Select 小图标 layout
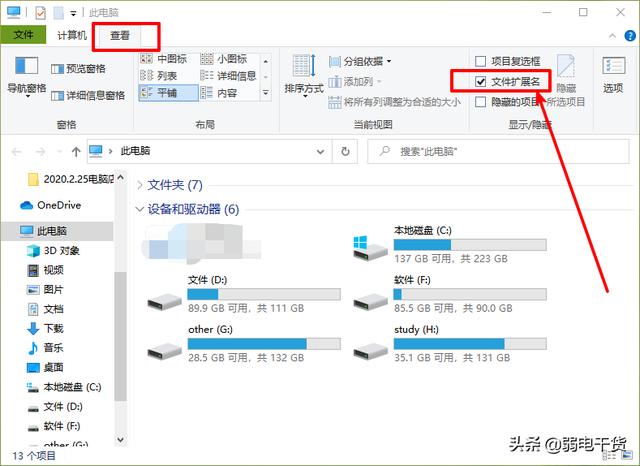640x466 pixels. (224, 59)
